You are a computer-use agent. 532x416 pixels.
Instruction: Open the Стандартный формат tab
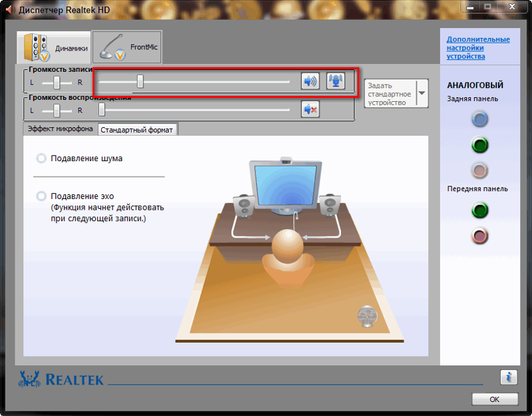tap(137, 129)
